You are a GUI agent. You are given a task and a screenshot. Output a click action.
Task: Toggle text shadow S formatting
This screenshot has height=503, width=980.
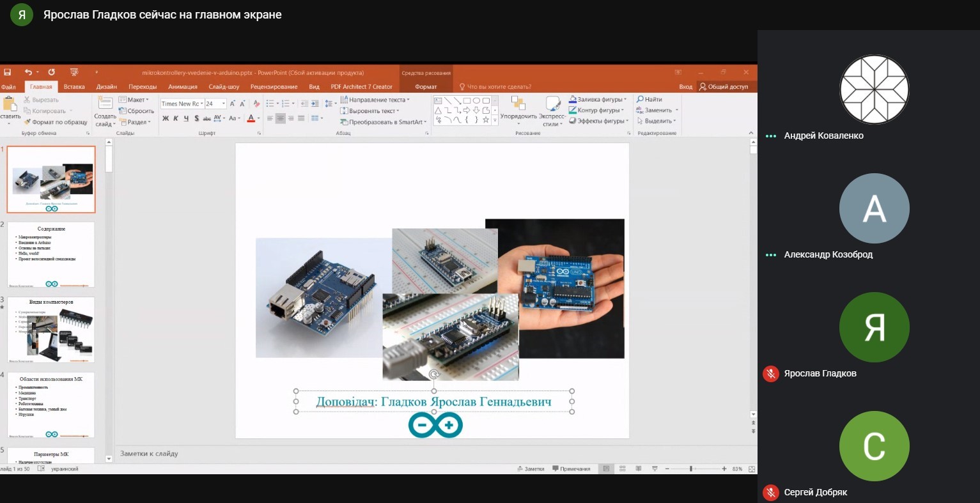click(x=197, y=118)
